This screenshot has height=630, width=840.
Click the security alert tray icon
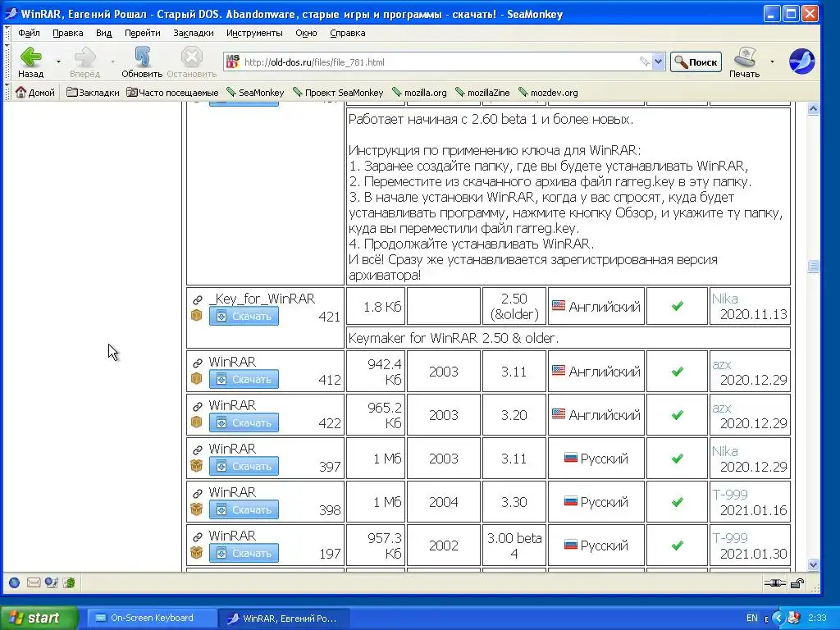point(794,619)
